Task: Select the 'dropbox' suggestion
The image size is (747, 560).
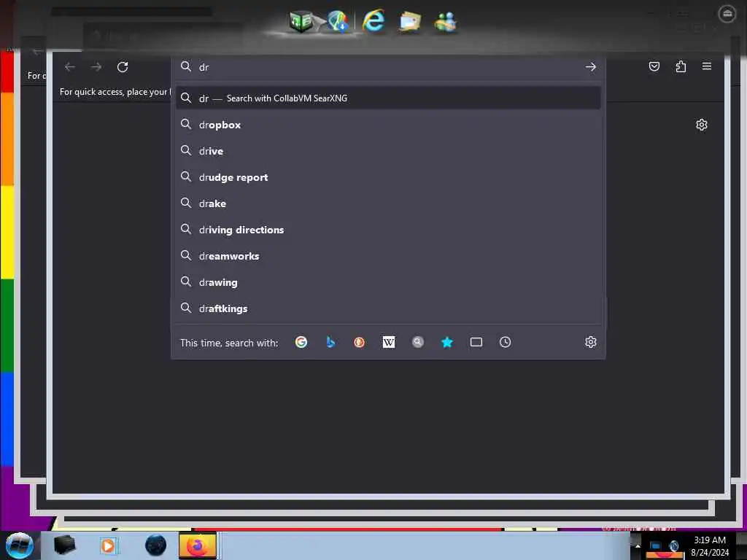Action: click(x=388, y=125)
